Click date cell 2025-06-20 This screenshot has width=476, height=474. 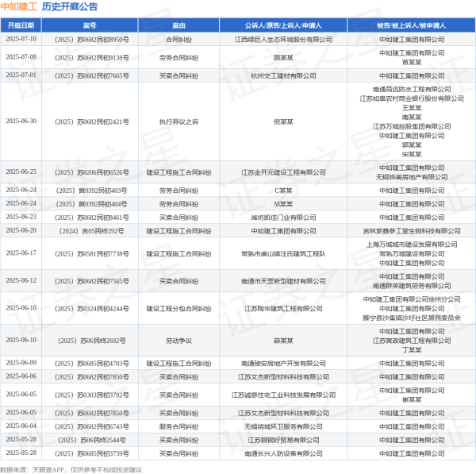(x=21, y=230)
